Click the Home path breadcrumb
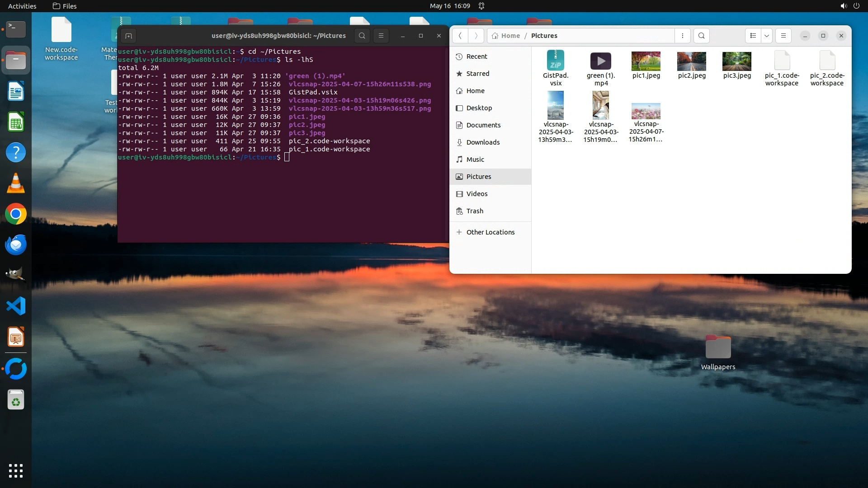 [510, 36]
